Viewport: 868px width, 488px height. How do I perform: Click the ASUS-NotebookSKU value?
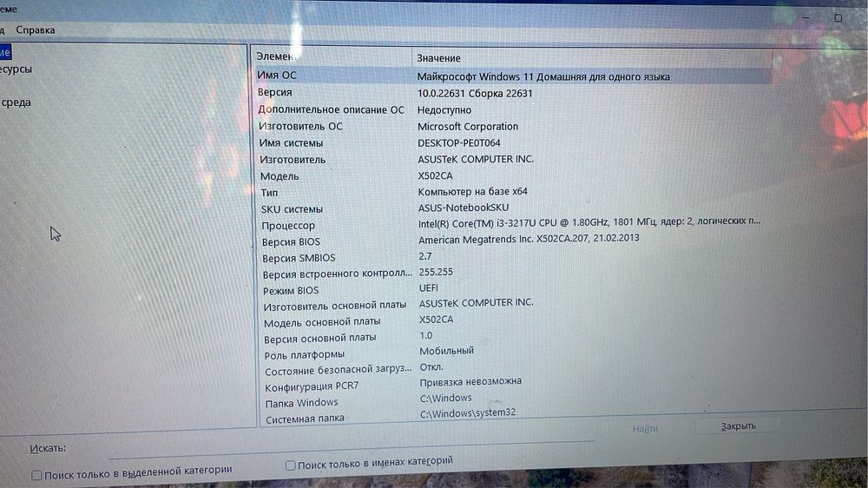464,208
